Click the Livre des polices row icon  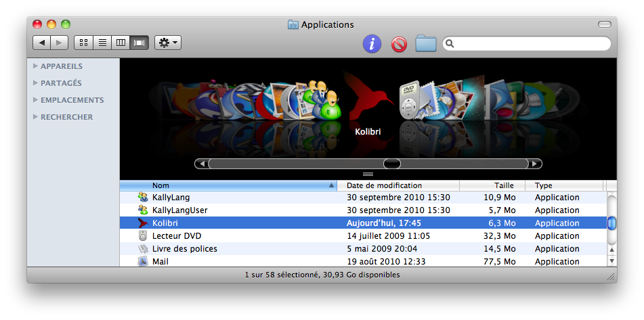[x=143, y=248]
